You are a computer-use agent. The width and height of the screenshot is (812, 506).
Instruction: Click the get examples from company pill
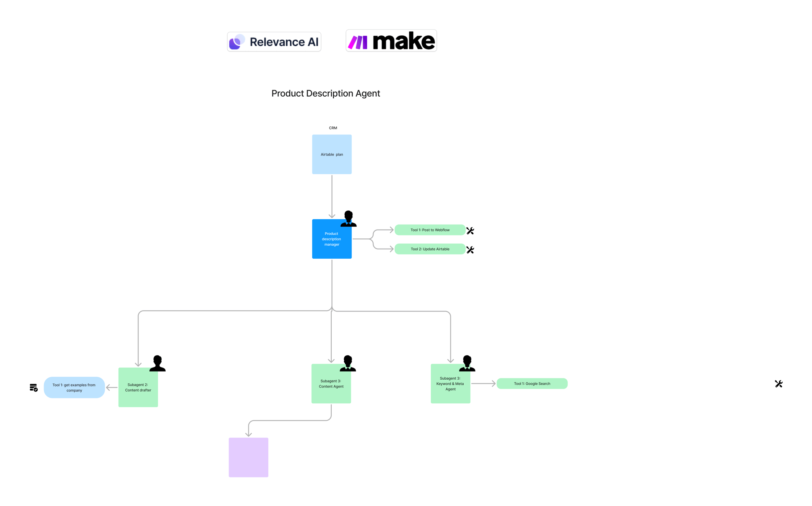pyautogui.click(x=74, y=387)
